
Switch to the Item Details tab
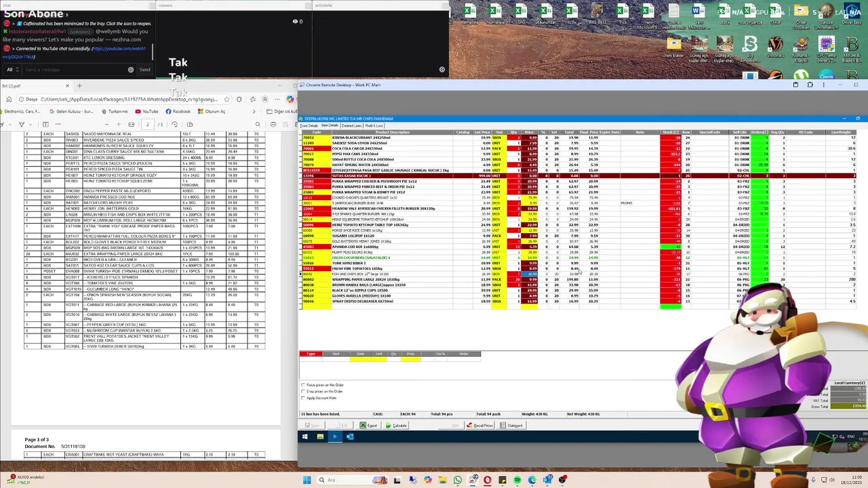tap(330, 125)
